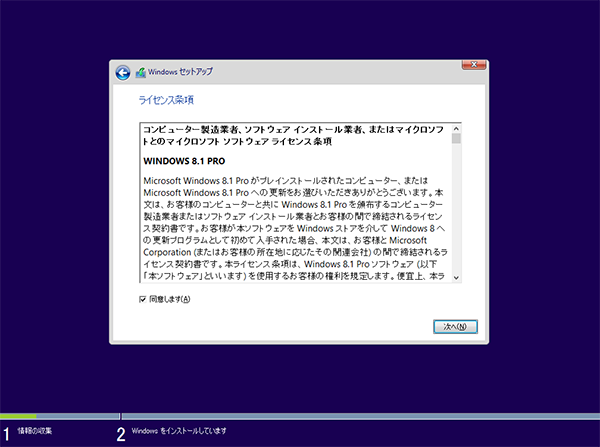Screen dimensions: 600x447
Task: Uncheck the 同意します(A) checkbox
Action: pyautogui.click(x=142, y=299)
